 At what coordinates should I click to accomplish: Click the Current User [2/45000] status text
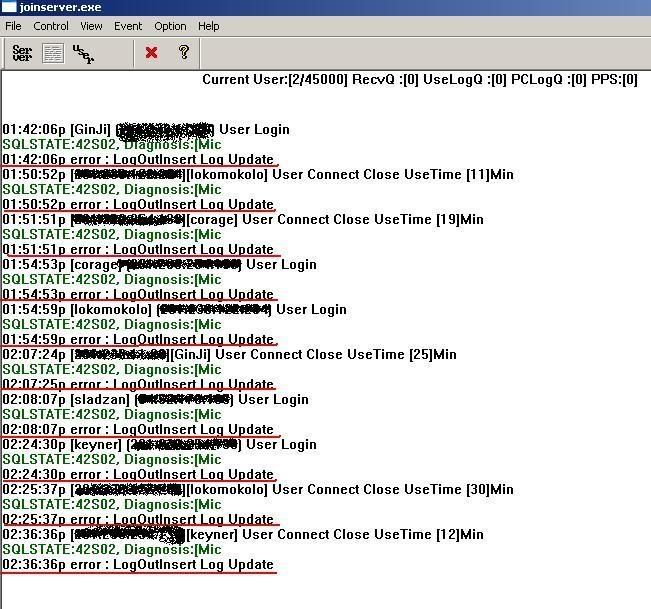click(x=274, y=80)
